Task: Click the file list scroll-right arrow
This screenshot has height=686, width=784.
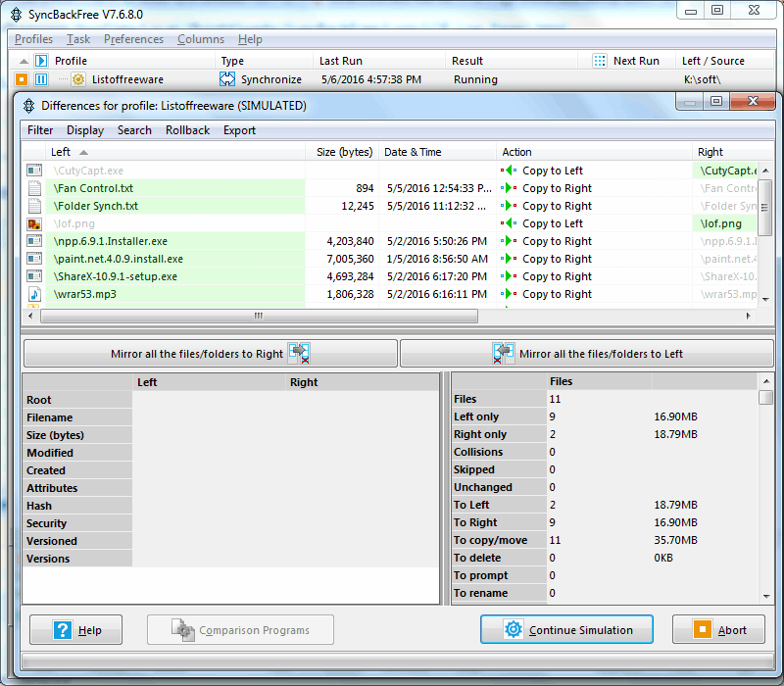Action: 748,316
